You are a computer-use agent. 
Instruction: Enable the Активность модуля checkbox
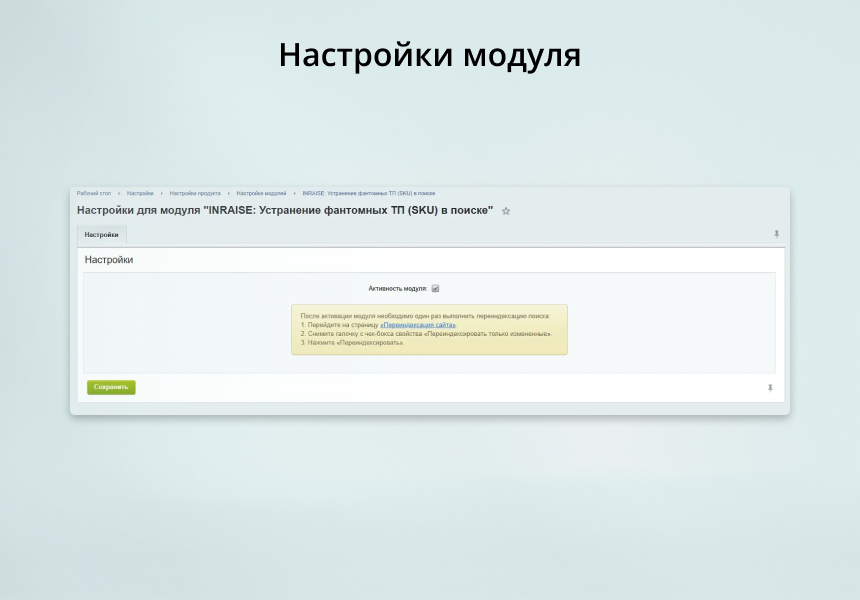point(435,288)
